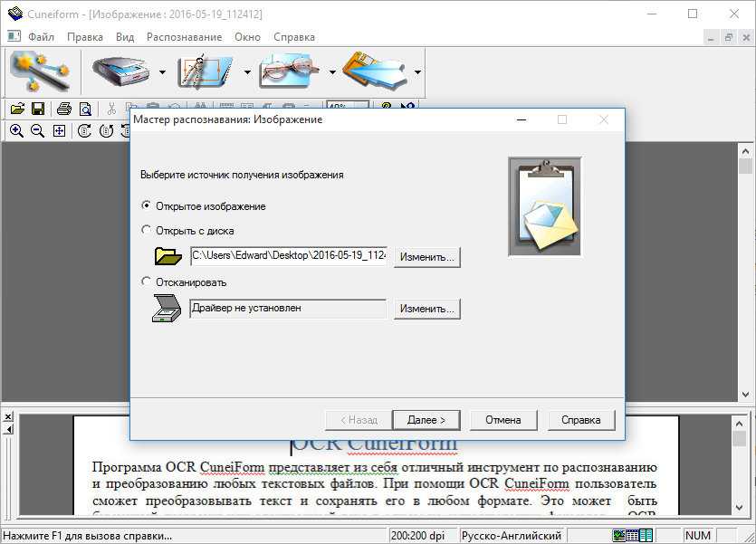Click the picture fragment icon in status bar
Screen dimensions: 756x544
618,535
